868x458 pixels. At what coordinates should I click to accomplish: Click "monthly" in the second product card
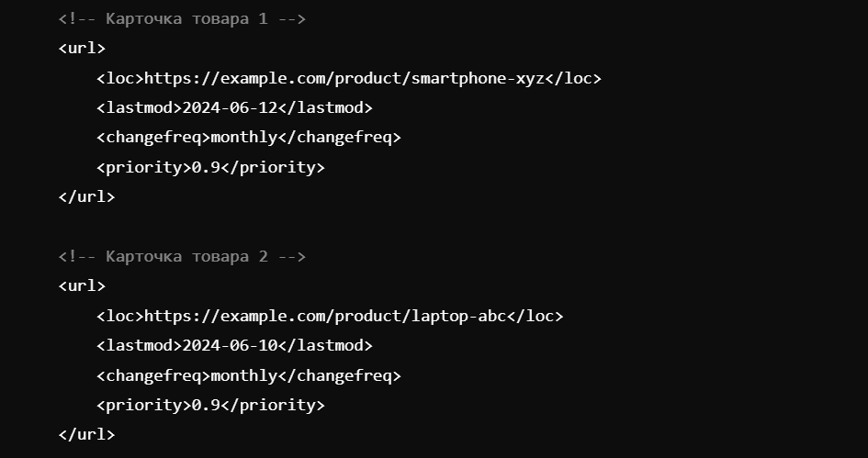point(243,375)
